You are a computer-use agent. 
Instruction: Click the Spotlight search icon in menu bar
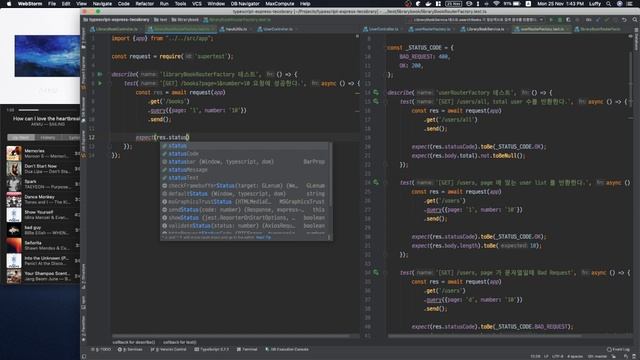(609, 4)
